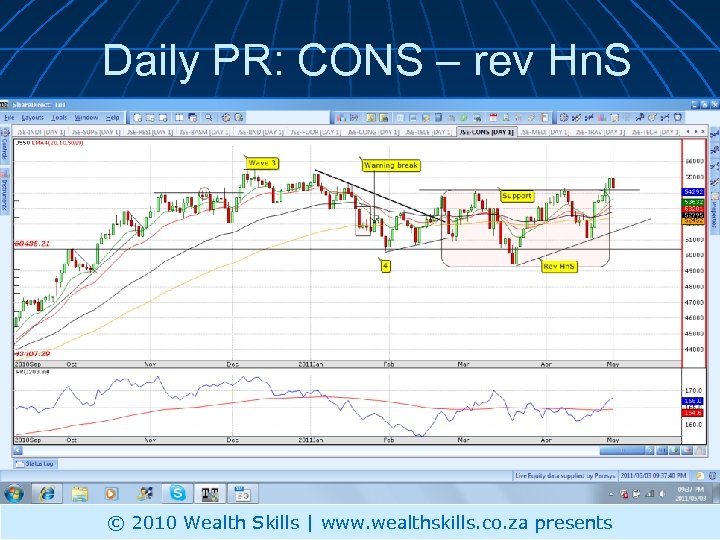Click the blue 54292 price label
This screenshot has height=540, width=720.
tap(693, 192)
